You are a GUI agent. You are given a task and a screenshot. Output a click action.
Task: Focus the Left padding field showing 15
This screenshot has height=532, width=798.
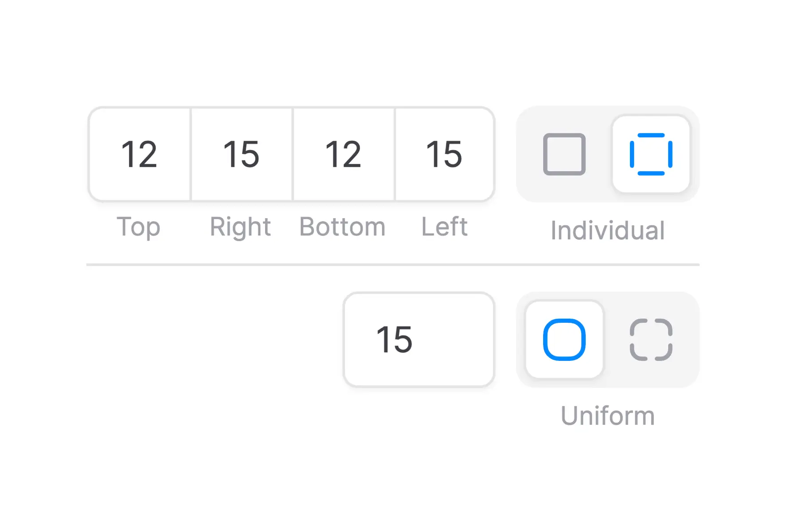(x=444, y=154)
